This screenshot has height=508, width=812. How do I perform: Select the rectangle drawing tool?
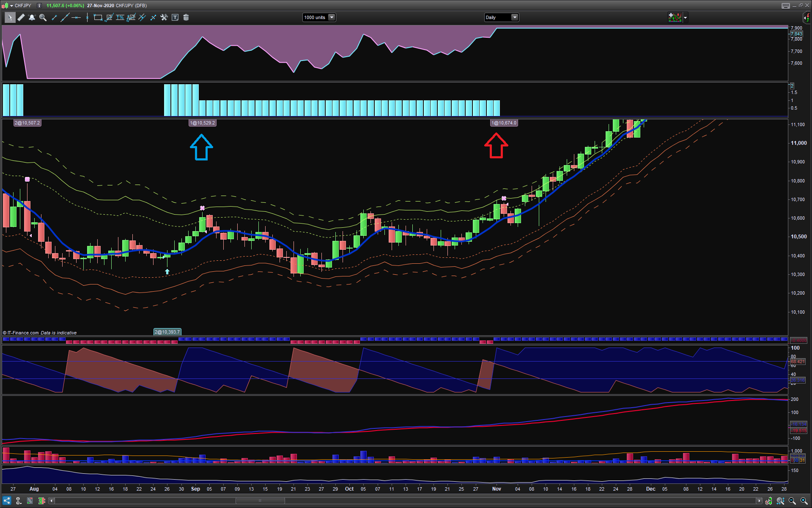click(98, 17)
